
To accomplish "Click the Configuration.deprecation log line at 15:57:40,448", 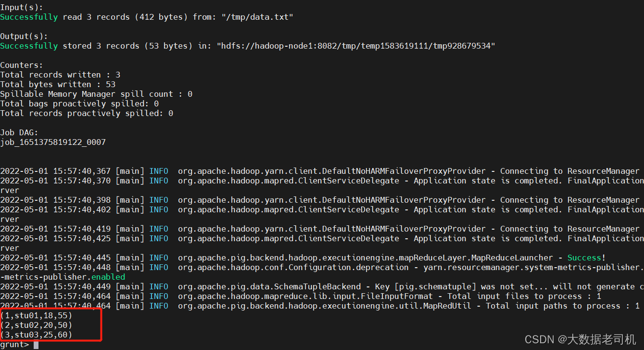I will pyautogui.click(x=322, y=267).
